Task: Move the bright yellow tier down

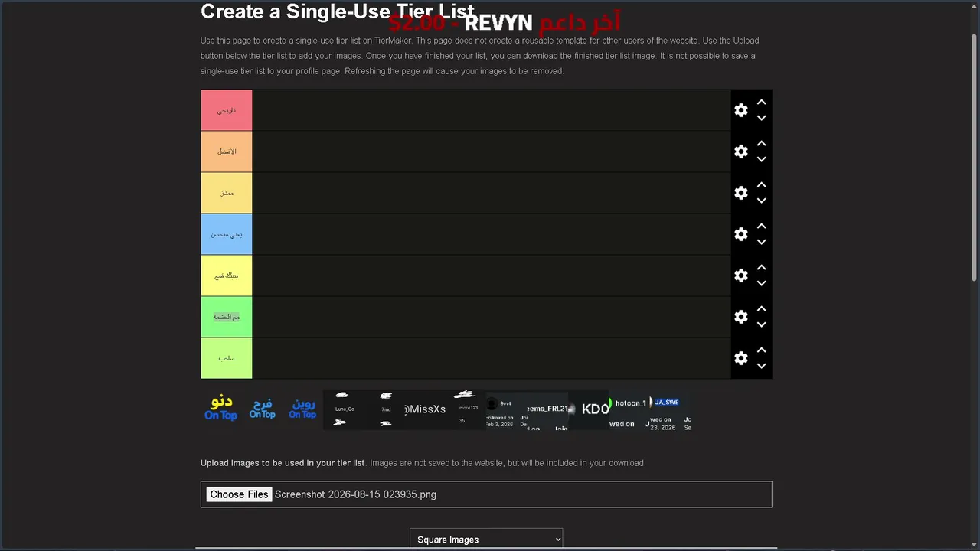Action: (x=761, y=284)
